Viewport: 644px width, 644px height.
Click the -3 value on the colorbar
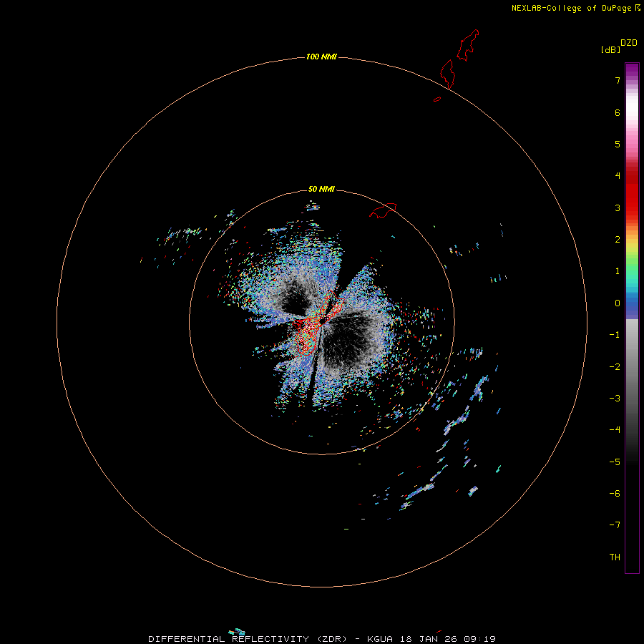coord(615,399)
